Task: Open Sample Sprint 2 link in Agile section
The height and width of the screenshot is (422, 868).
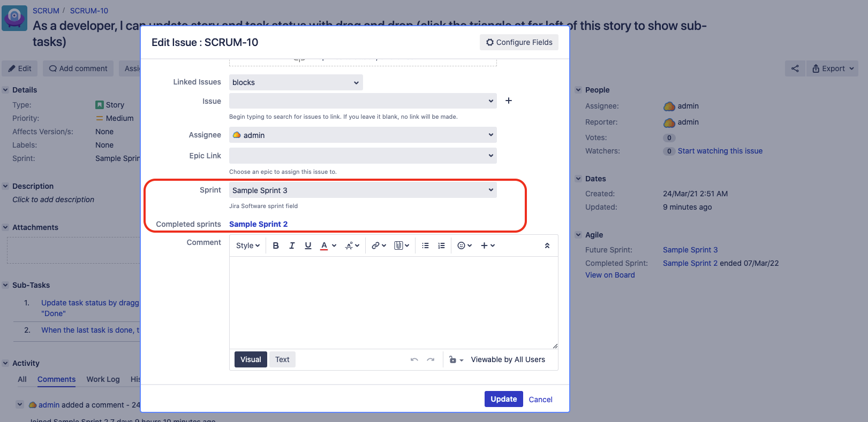Action: click(690, 263)
